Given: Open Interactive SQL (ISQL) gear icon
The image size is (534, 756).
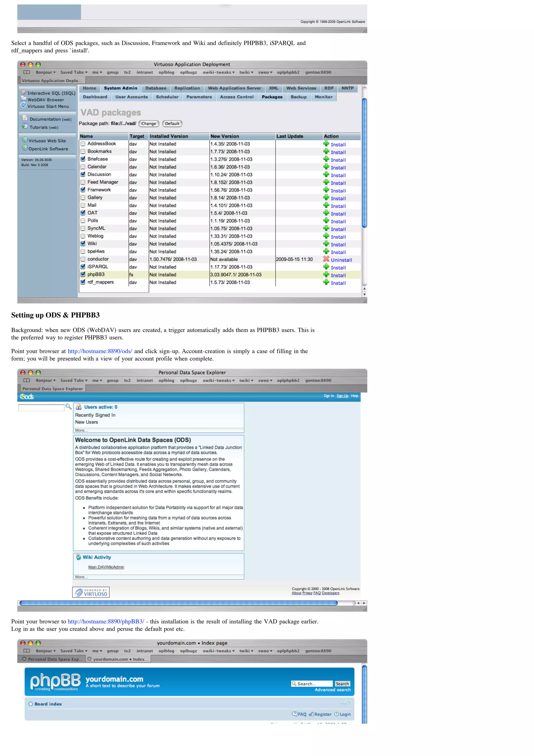Looking at the screenshot, I should 24,92.
